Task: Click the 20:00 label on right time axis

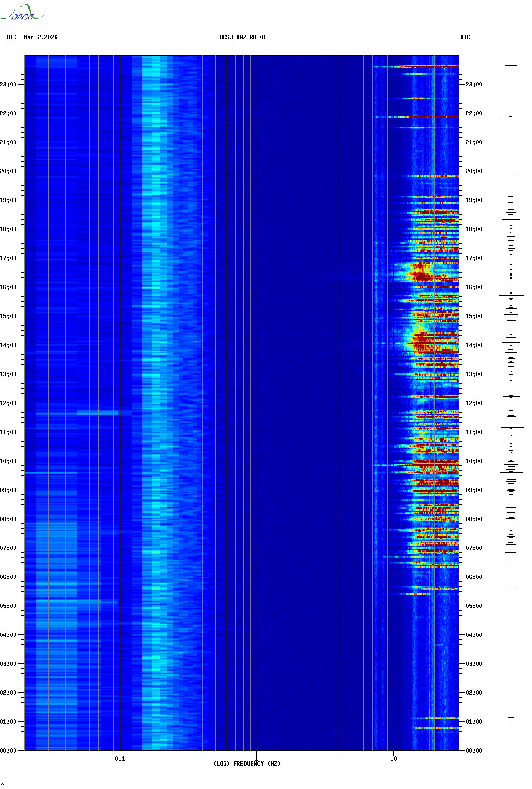Action: pyautogui.click(x=474, y=171)
